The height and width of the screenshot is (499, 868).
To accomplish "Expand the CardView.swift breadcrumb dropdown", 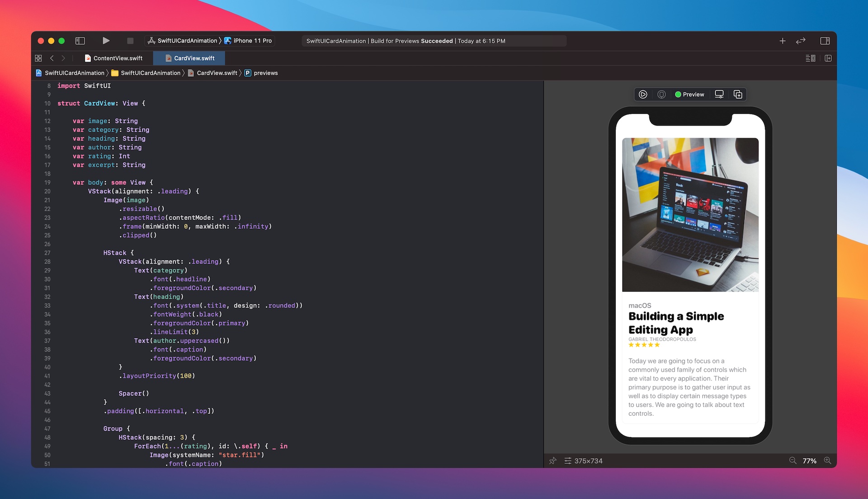I will click(x=216, y=73).
